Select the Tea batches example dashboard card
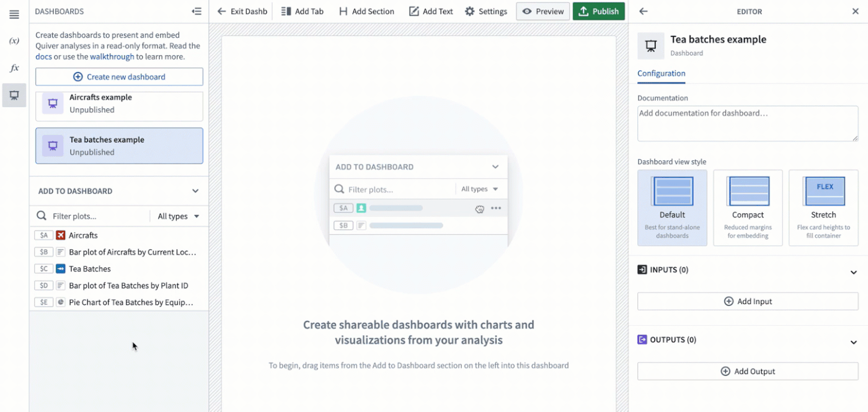This screenshot has height=412, width=868. pyautogui.click(x=119, y=146)
